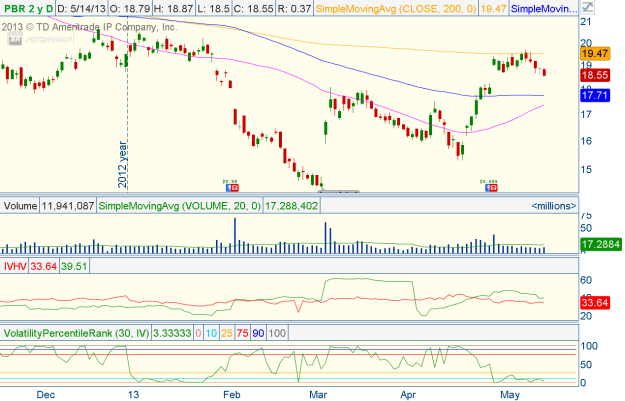Click the blue 17.71 moving average bubble
The width and height of the screenshot is (625, 401).
click(x=595, y=95)
